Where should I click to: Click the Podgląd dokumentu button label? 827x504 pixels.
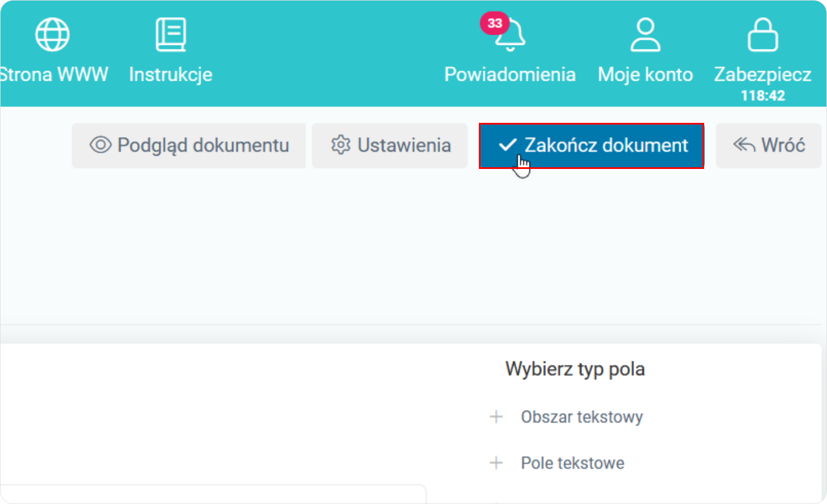pos(203,145)
